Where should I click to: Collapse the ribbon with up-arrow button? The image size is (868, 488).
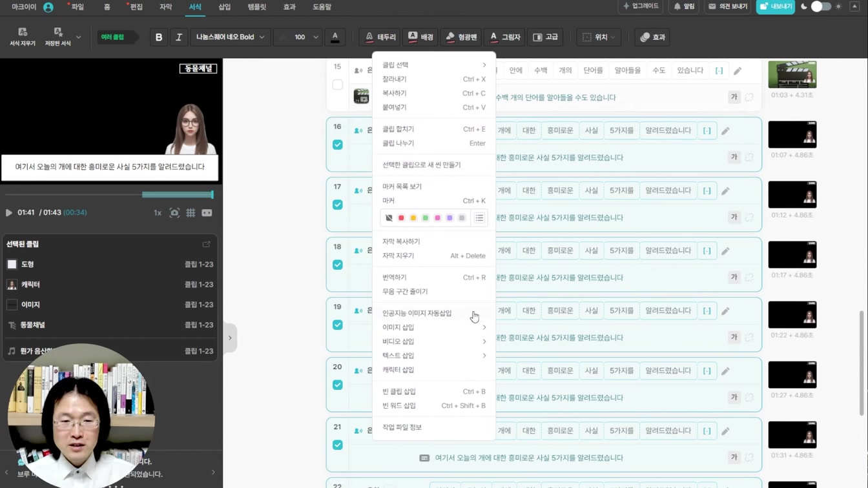(x=854, y=6)
